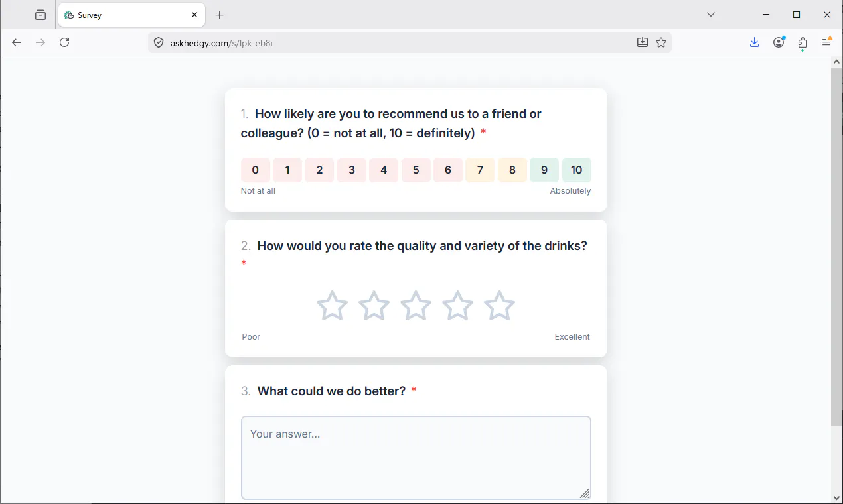
Task: Reload the survey page
Action: [x=64, y=42]
